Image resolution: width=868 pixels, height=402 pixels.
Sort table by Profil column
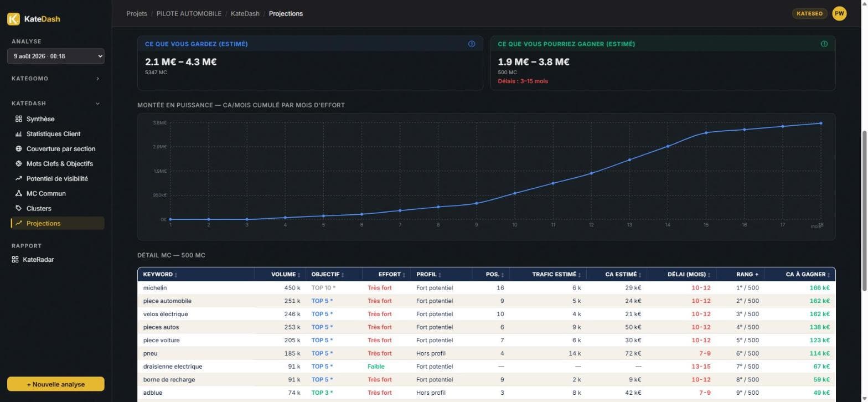coord(429,275)
